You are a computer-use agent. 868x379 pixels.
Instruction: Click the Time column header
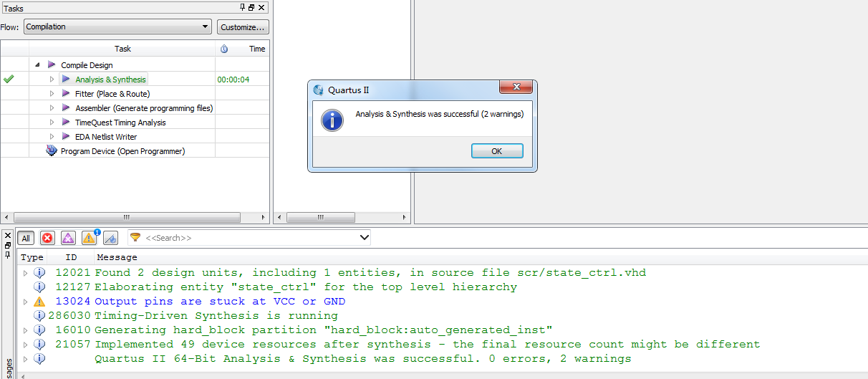[257, 49]
